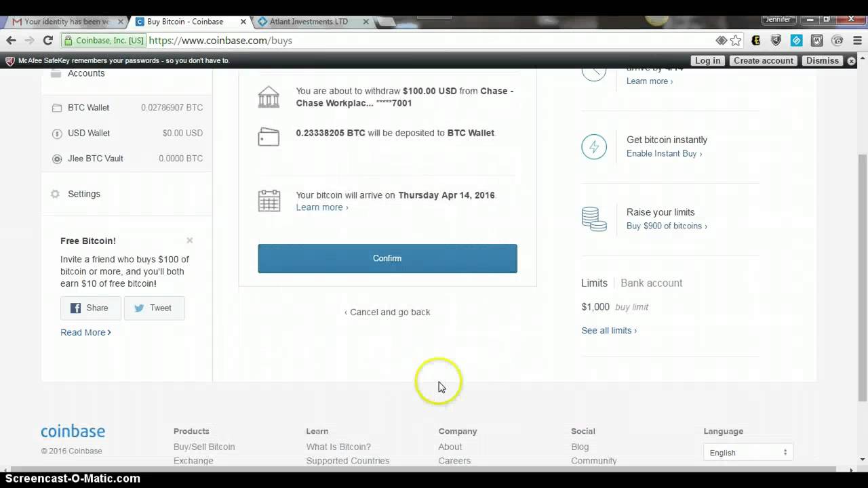Open What Is Bitcoin? footer link
The height and width of the screenshot is (488, 868).
point(338,447)
